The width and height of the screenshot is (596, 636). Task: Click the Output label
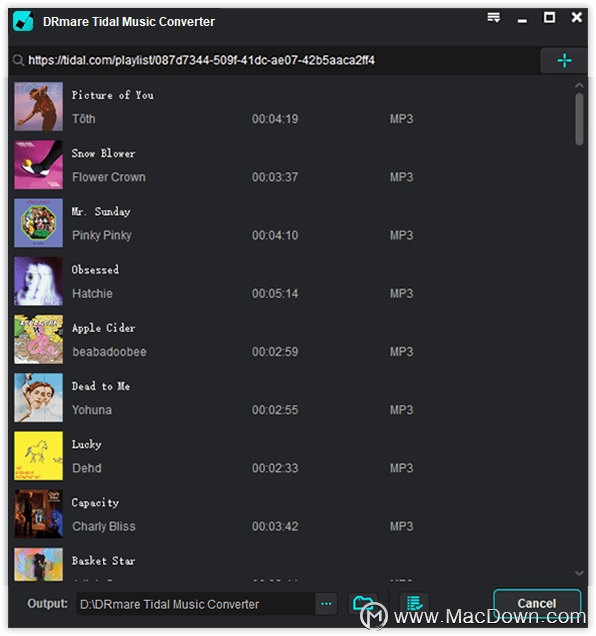click(x=47, y=604)
